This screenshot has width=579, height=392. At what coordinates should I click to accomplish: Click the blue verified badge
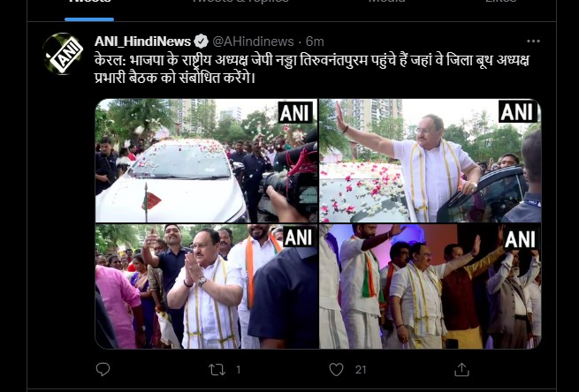point(202,41)
